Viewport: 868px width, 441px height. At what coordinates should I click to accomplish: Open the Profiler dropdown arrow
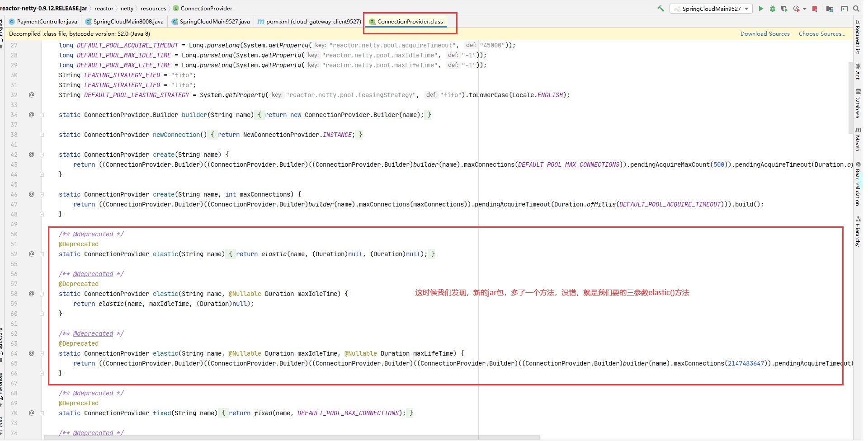tap(805, 9)
